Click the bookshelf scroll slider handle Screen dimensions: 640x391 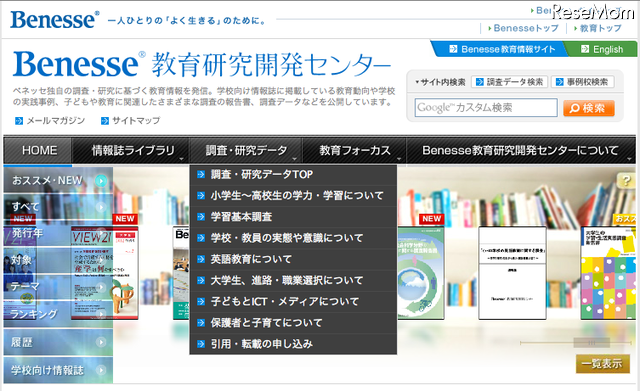(591, 343)
